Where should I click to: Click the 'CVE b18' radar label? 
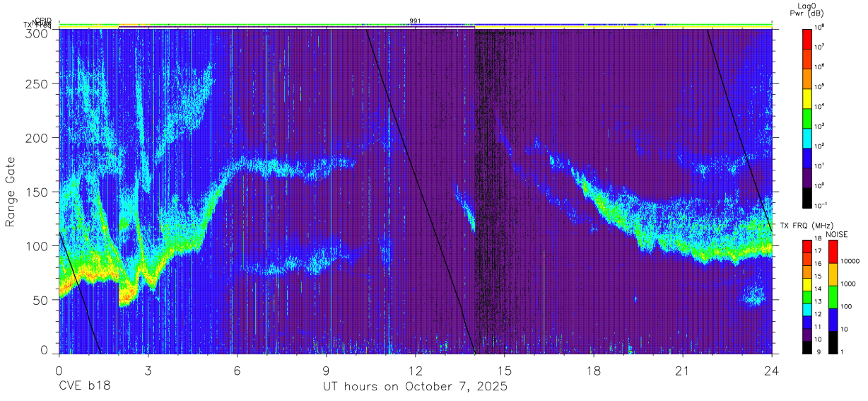tap(85, 387)
